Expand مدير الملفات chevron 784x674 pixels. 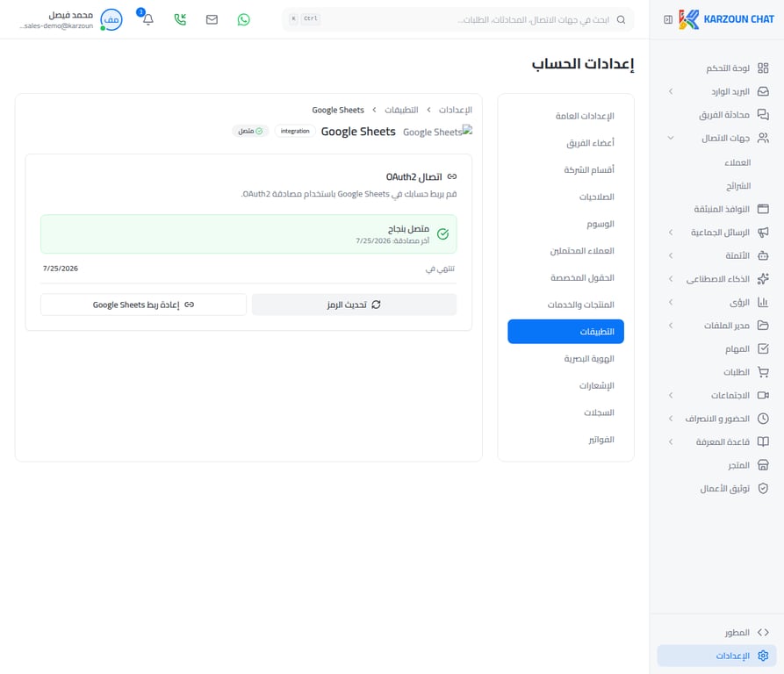coord(671,326)
